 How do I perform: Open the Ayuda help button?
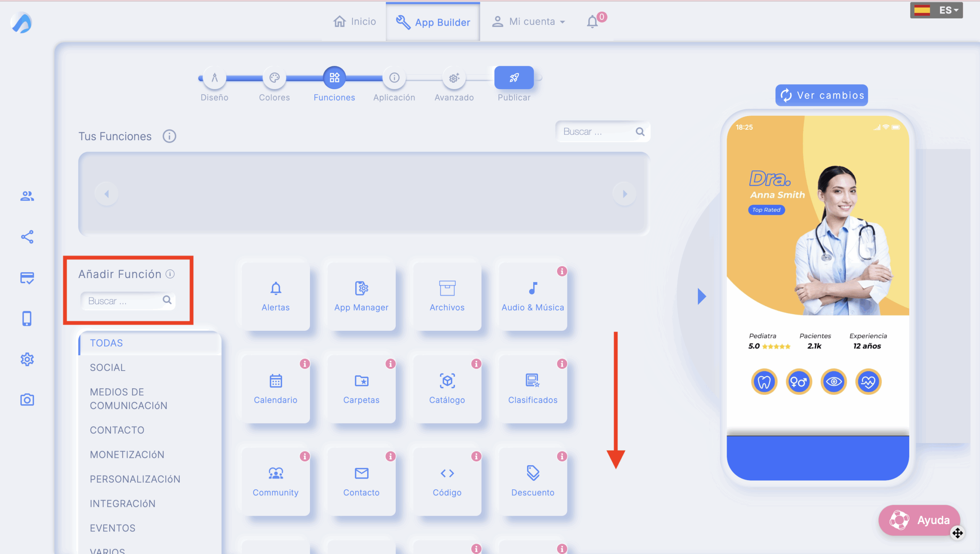pos(919,520)
